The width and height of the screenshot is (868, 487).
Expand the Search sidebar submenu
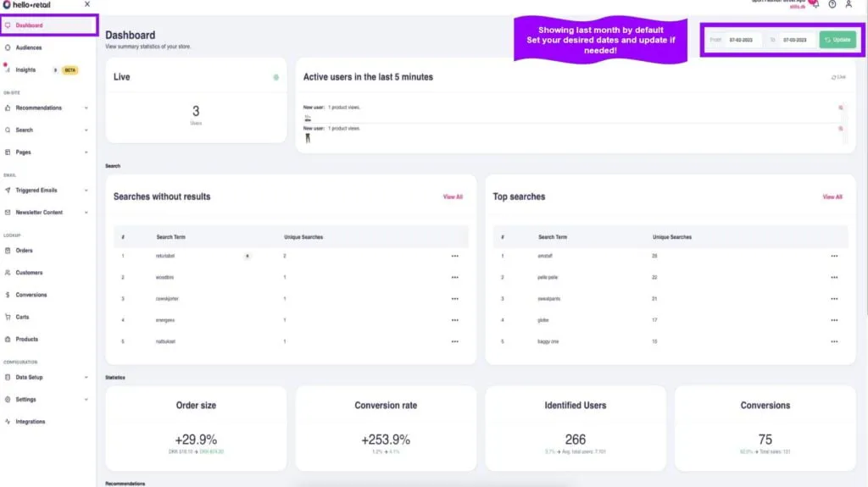point(86,130)
